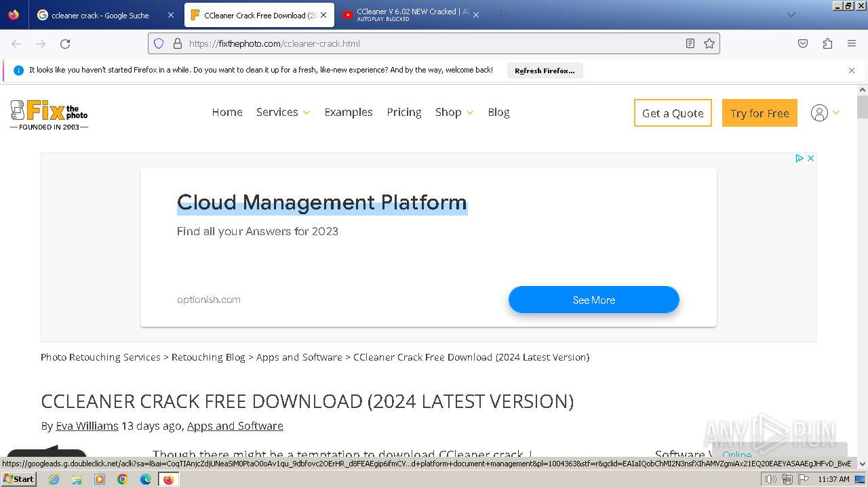Toggle reader view
868x488 pixels.
click(690, 43)
